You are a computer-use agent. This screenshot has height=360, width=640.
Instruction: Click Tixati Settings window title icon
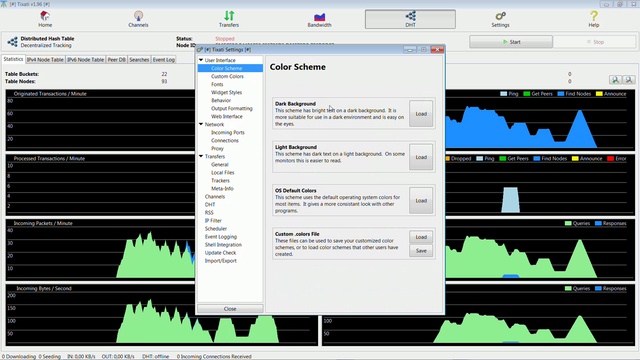tap(200, 49)
